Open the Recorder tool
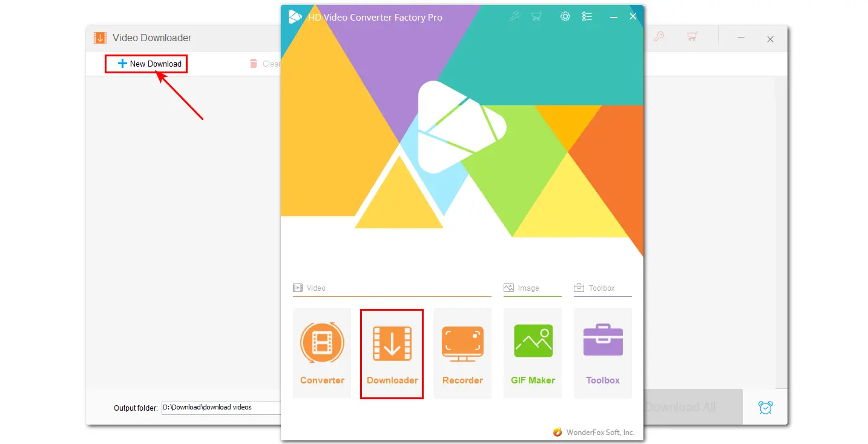This screenshot has width=868, height=444. point(462,353)
